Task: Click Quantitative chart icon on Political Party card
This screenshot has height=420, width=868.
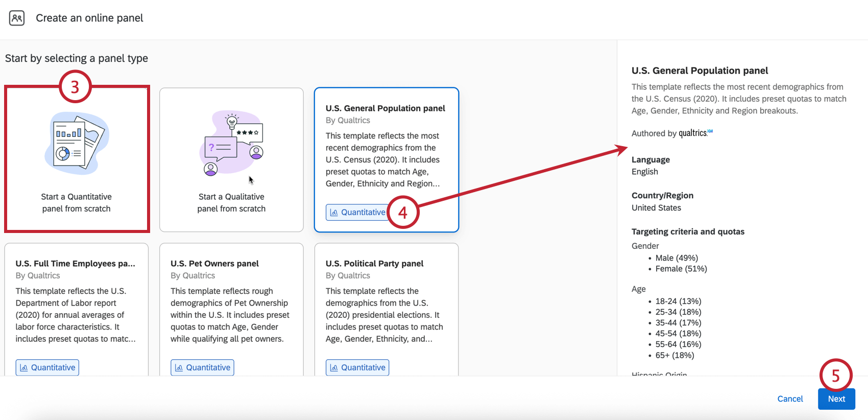Action: tap(334, 368)
